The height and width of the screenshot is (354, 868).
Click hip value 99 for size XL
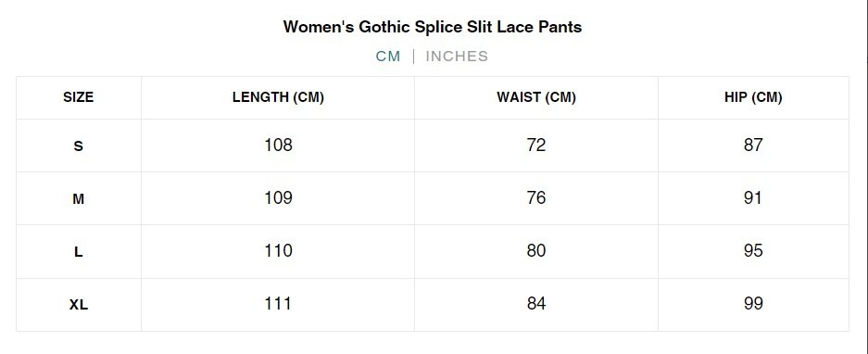point(753,304)
